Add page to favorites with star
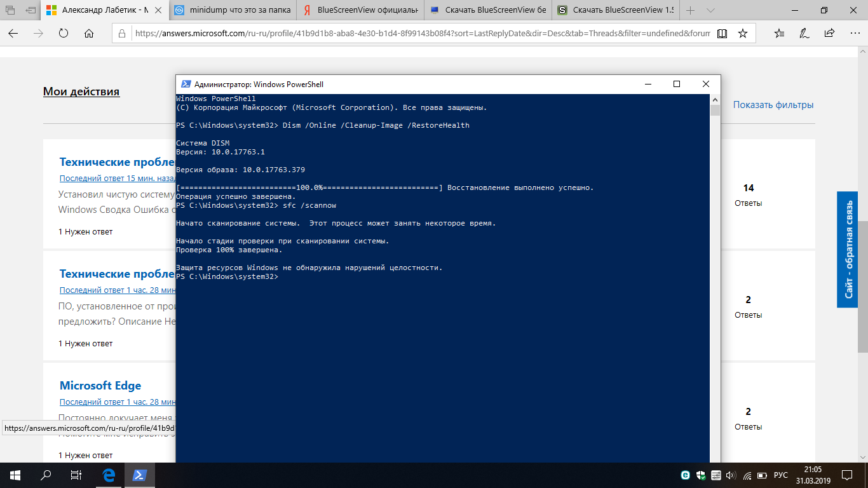The height and width of the screenshot is (488, 868). click(x=743, y=33)
